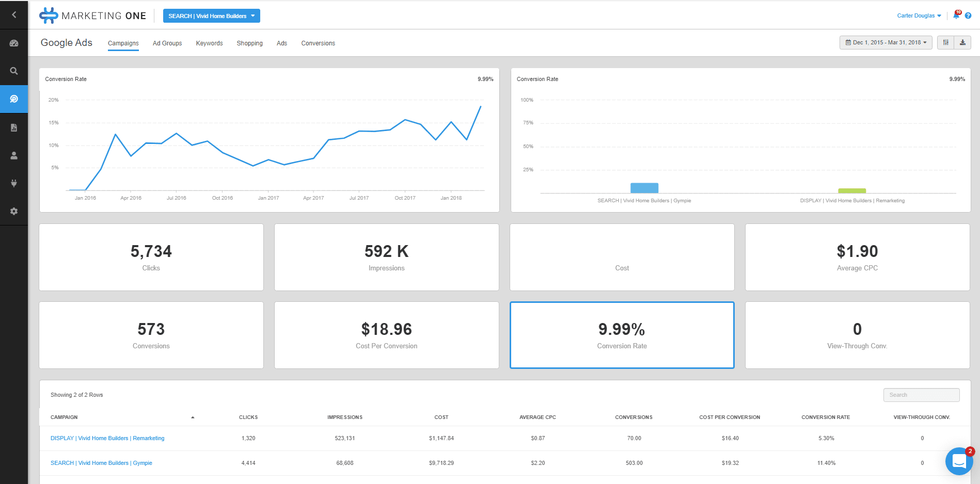Screen dimensions: 980x484
Task: Click the 11.40% conversion rate cell
Action: pos(826,463)
